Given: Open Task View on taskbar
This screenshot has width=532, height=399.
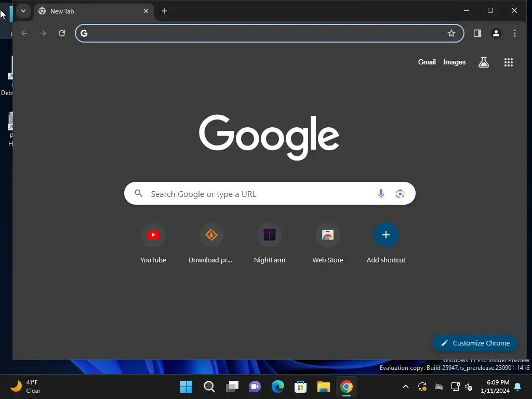Looking at the screenshot, I should click(x=232, y=387).
